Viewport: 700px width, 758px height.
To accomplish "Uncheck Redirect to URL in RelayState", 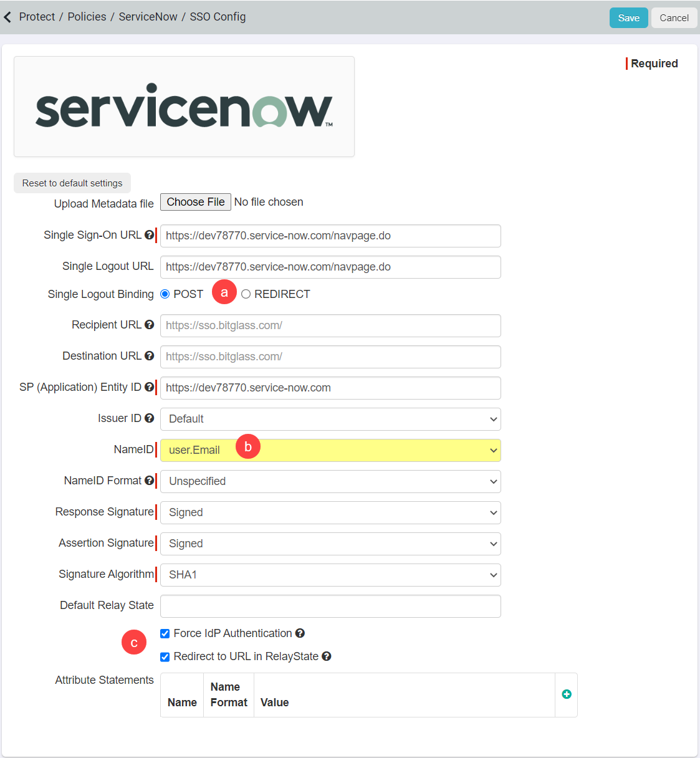I will tap(165, 656).
